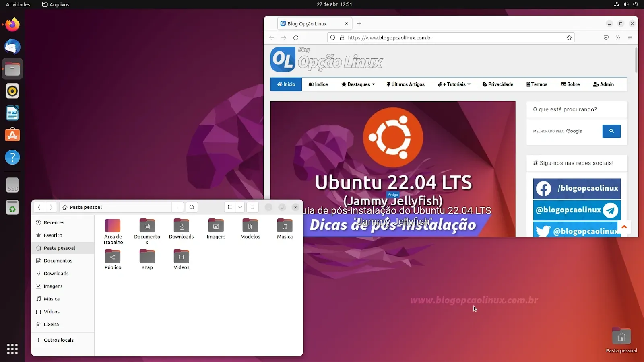Open SSD drive icon in dock

pyautogui.click(x=12, y=185)
